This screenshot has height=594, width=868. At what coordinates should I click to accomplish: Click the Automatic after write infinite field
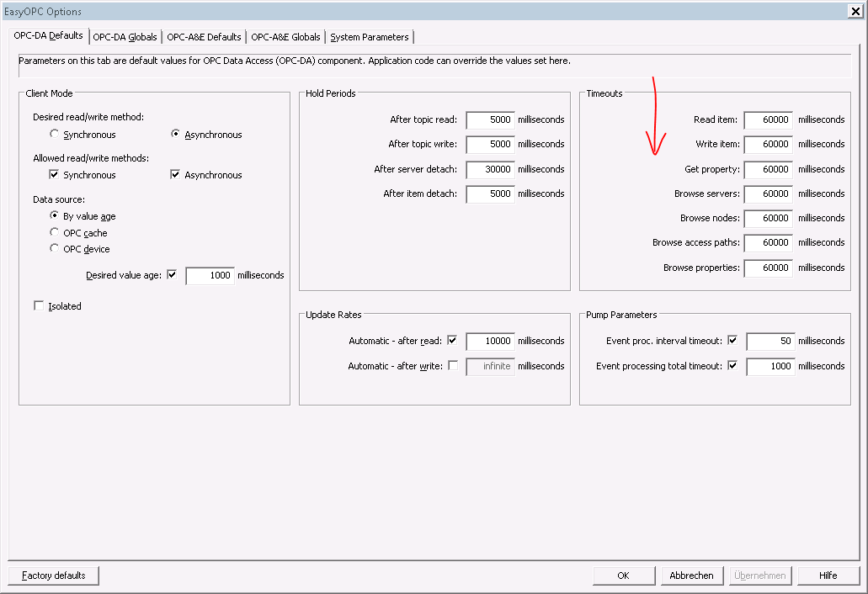(x=491, y=366)
